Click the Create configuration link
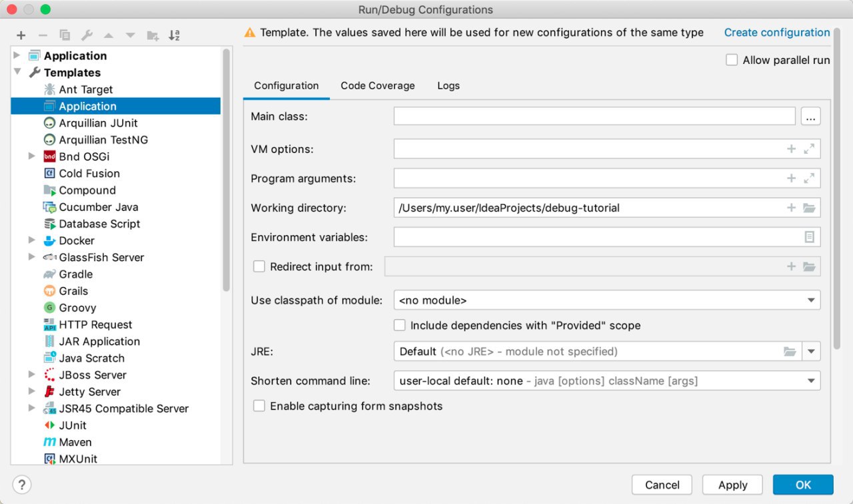 point(777,33)
